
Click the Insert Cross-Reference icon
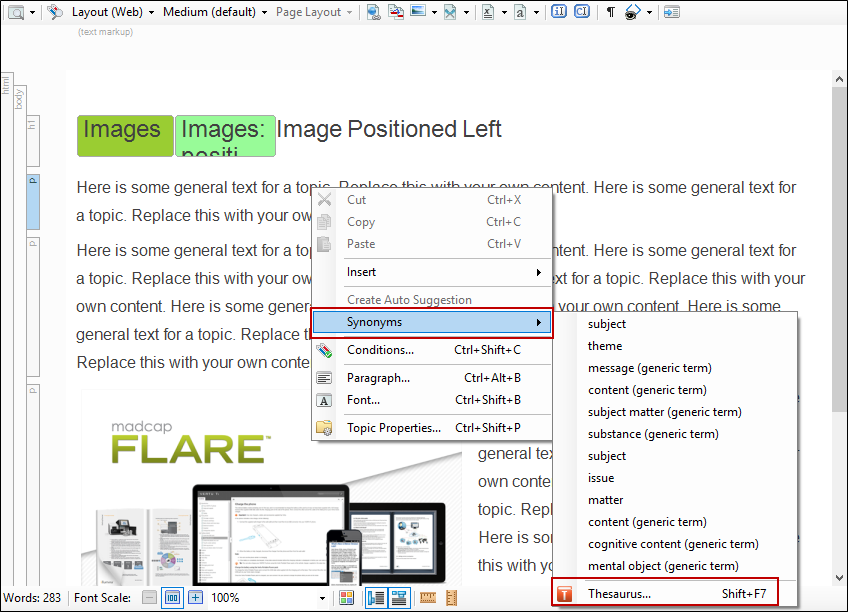(x=396, y=12)
